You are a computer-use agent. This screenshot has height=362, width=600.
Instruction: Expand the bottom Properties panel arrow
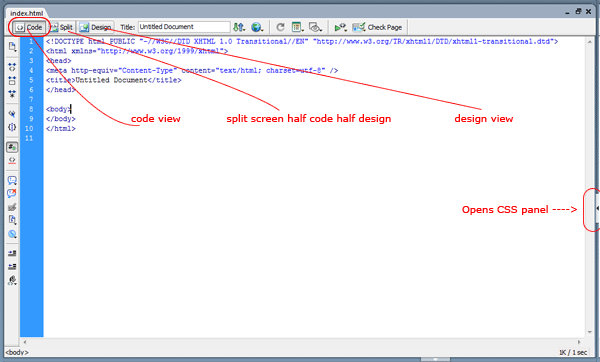click(x=435, y=359)
